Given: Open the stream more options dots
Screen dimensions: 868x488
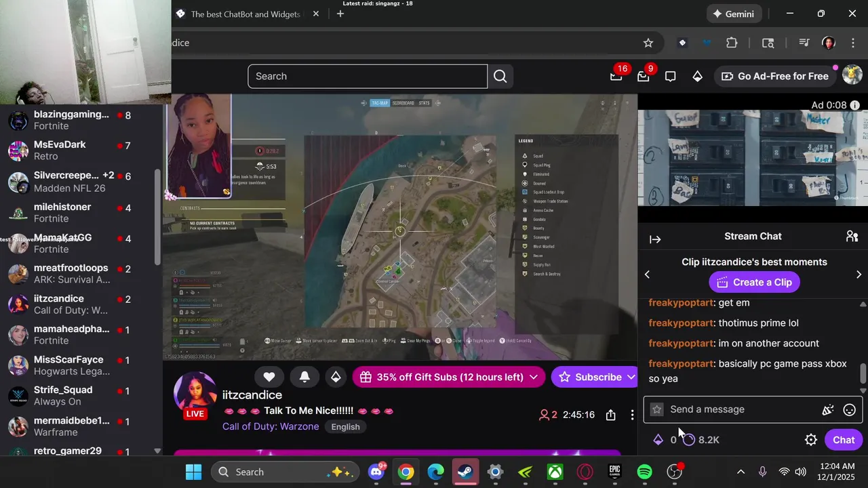Looking at the screenshot, I should pos(631,415).
